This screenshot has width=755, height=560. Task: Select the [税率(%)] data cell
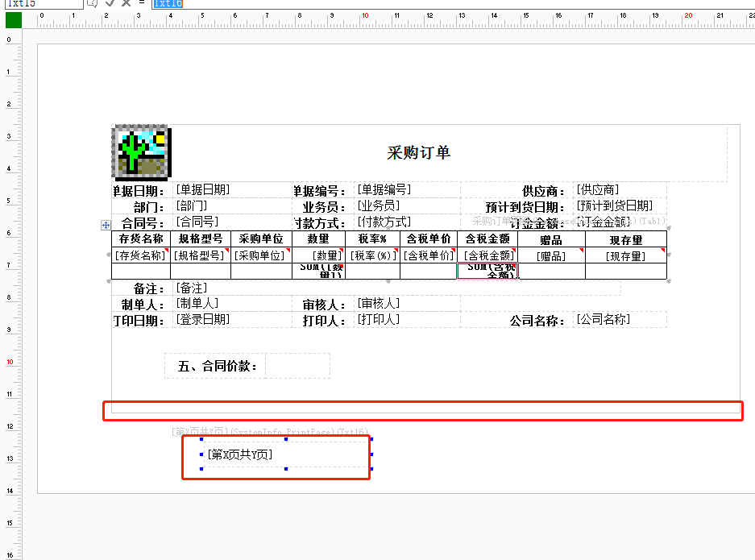pyautogui.click(x=373, y=255)
